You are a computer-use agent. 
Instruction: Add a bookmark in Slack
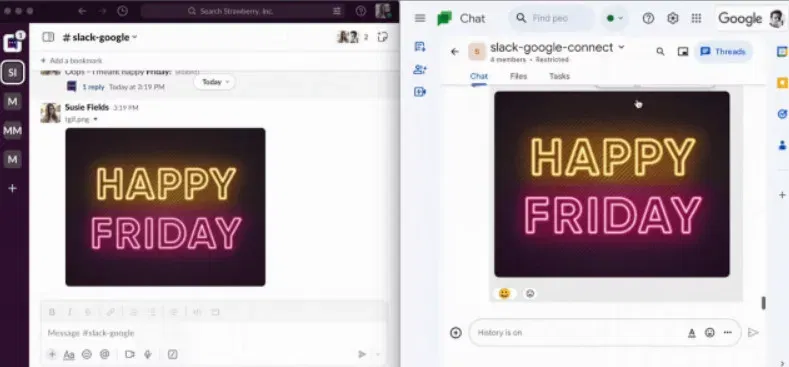coord(71,60)
